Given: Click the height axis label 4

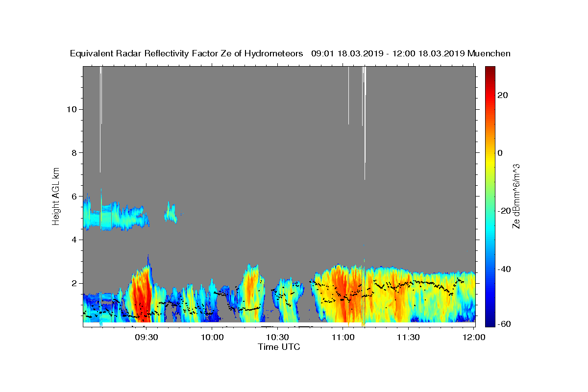Looking at the screenshot, I should 73,240.
